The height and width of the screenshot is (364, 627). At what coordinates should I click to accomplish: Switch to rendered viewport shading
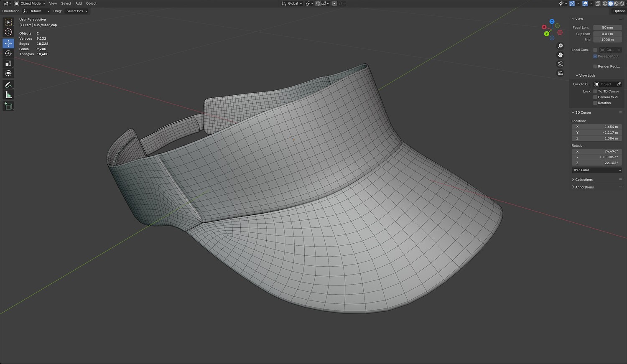coord(621,3)
